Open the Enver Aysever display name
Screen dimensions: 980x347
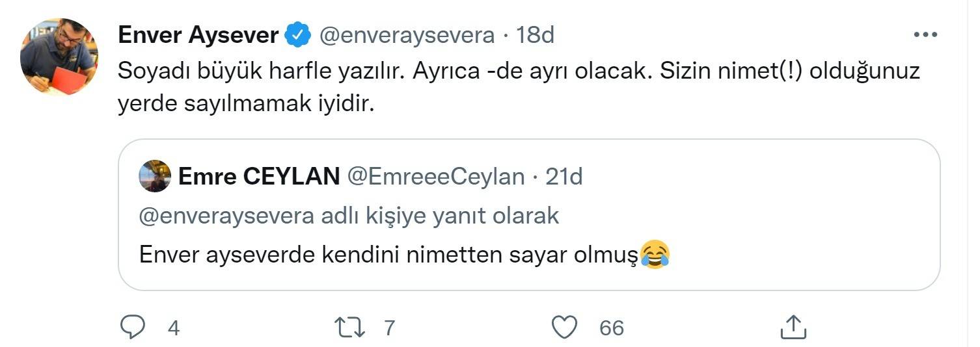[x=198, y=35]
